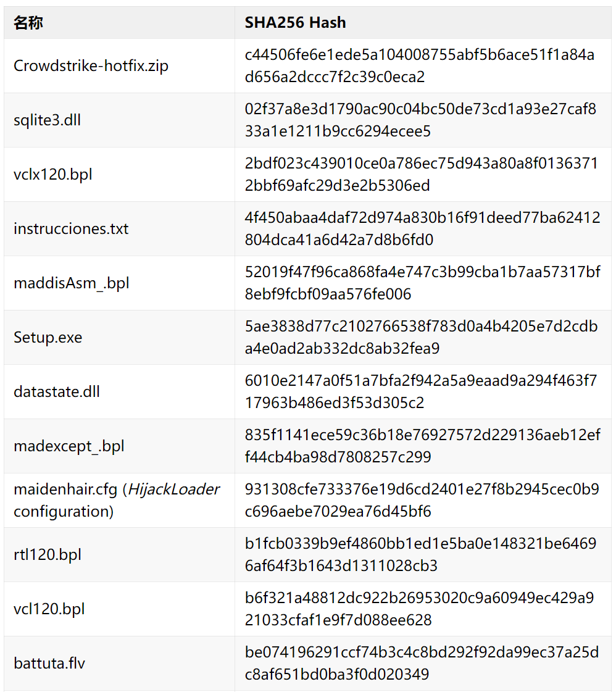Select the hash beginning 02f37a8e3d1790ac

pyautogui.click(x=420, y=120)
